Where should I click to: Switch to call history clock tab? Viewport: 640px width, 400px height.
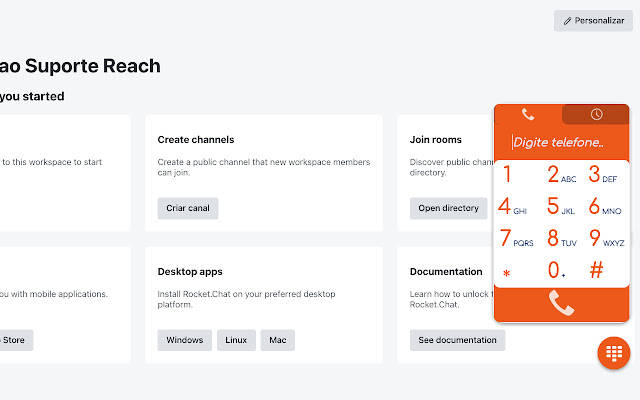(x=596, y=114)
